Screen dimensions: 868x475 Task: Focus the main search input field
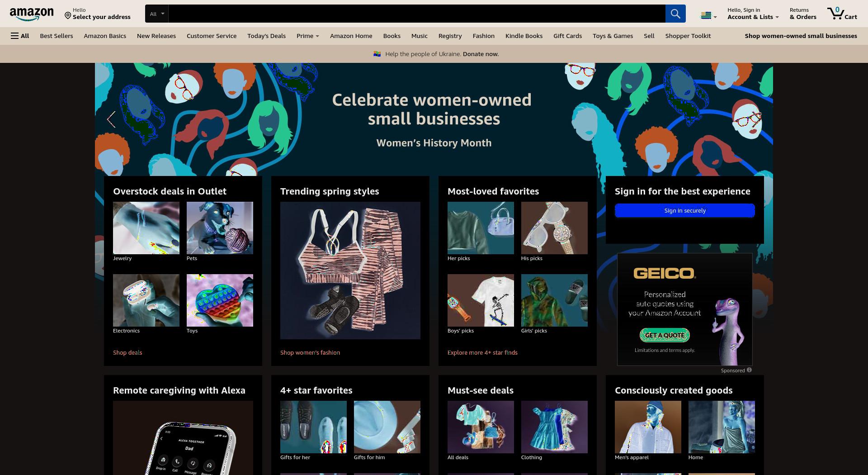click(x=417, y=14)
